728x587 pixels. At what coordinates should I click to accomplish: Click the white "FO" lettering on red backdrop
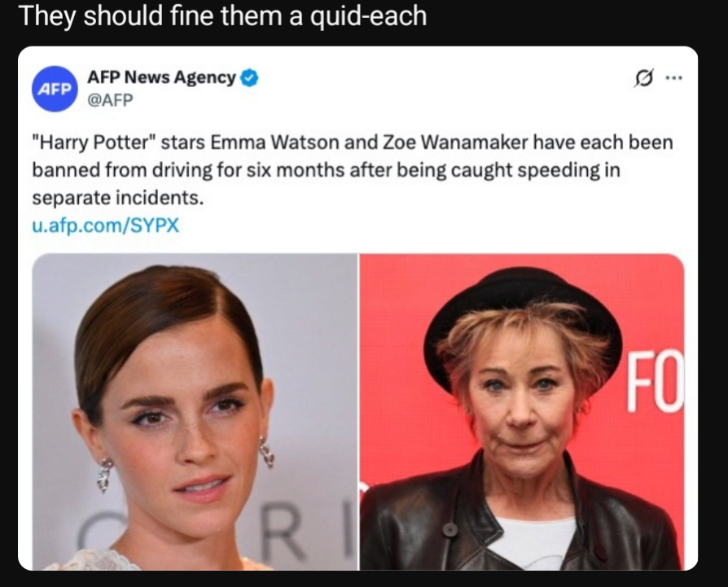pyautogui.click(x=656, y=382)
